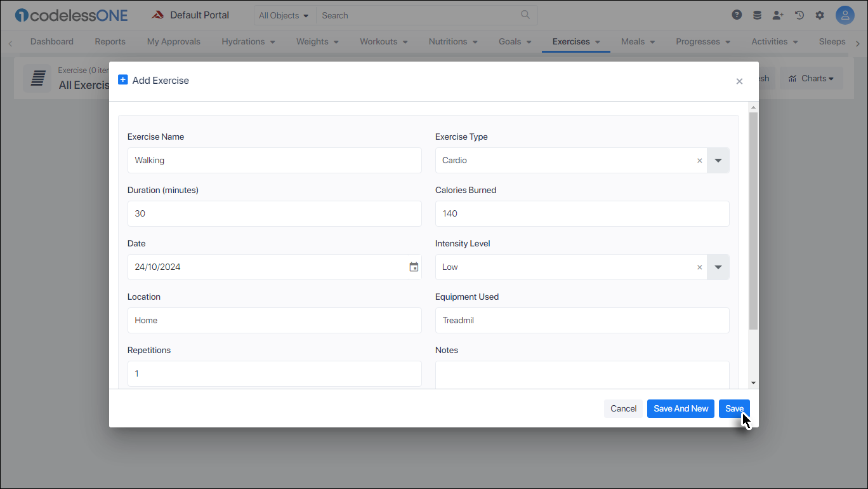
Task: Click the codelessONE logo
Action: pyautogui.click(x=70, y=15)
